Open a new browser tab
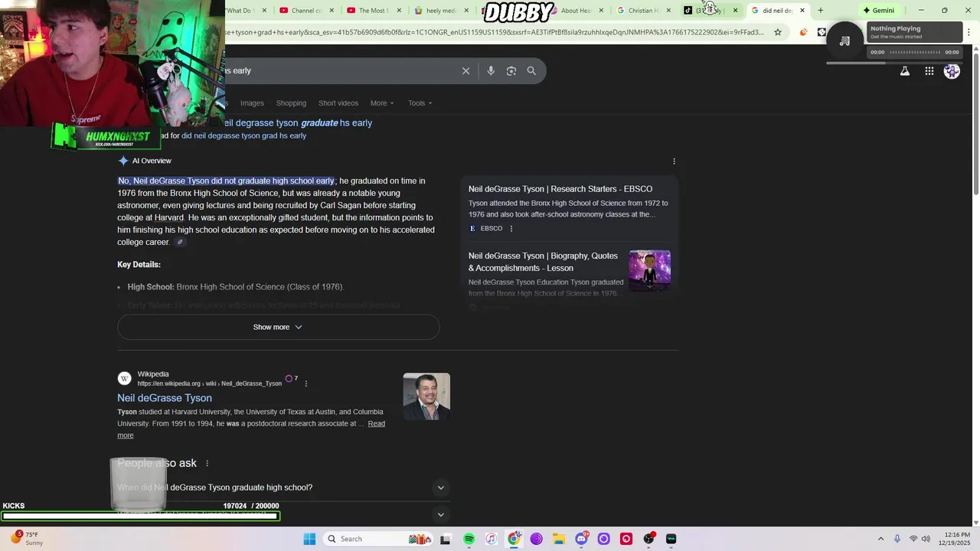 tap(820, 11)
